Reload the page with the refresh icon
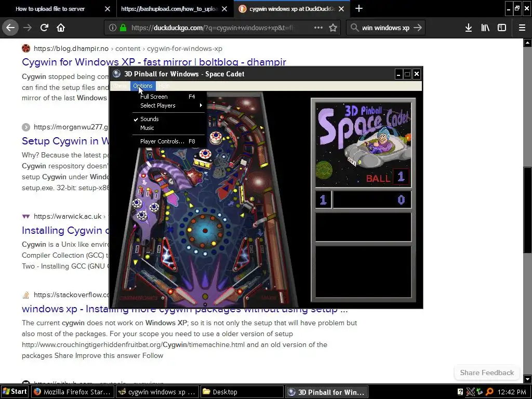Image resolution: width=532 pixels, height=399 pixels. 44,28
